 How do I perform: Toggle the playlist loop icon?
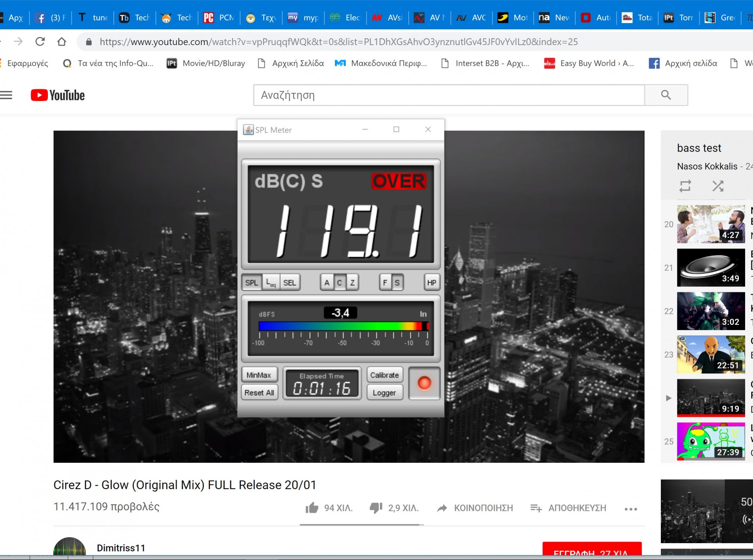pos(685,186)
